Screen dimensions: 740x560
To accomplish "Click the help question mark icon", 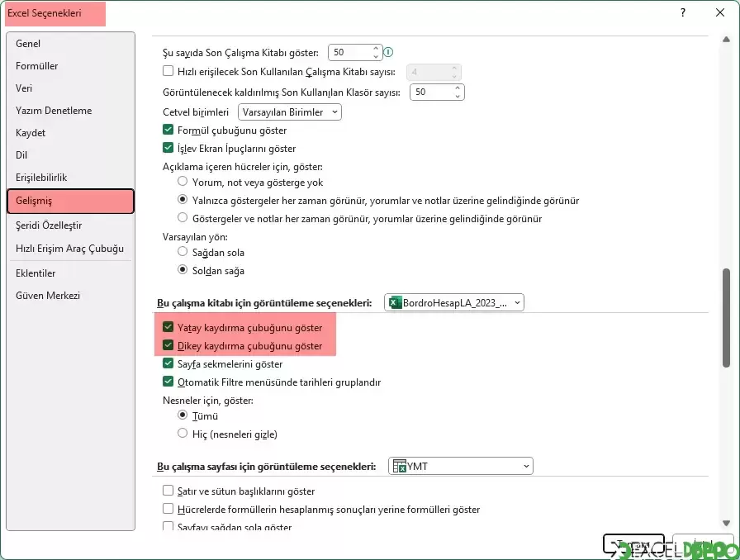I will 682,12.
